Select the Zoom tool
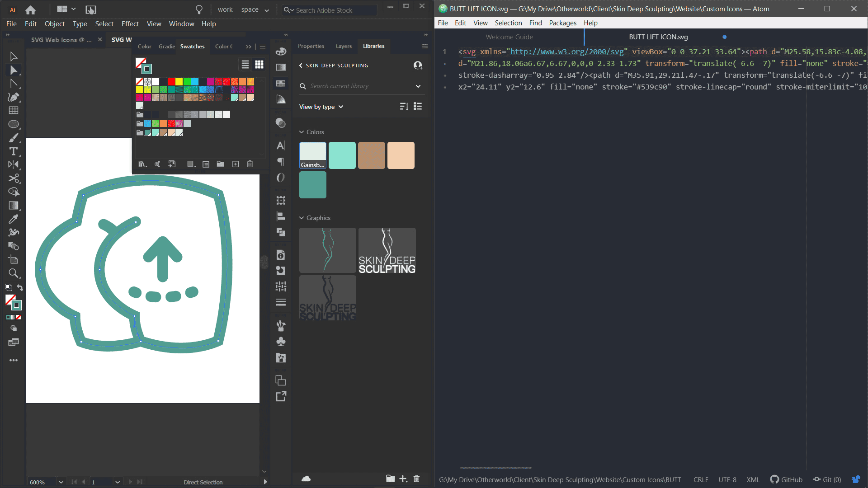Image resolution: width=868 pixels, height=488 pixels. click(13, 273)
